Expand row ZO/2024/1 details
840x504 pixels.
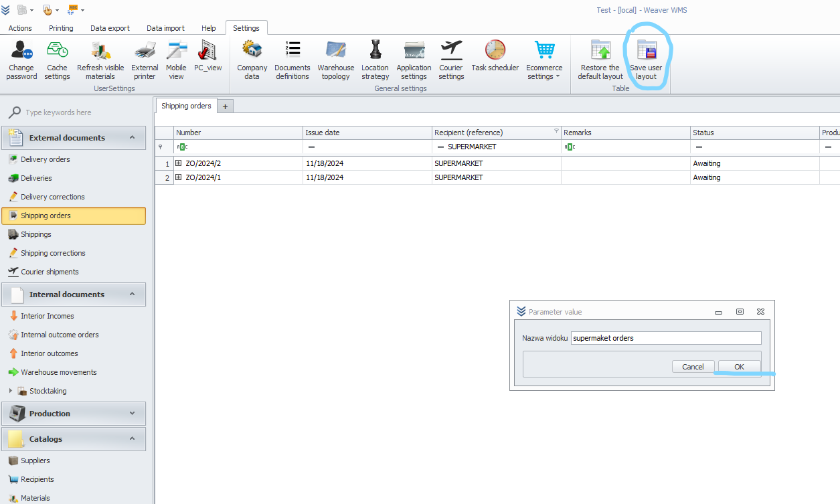[179, 177]
